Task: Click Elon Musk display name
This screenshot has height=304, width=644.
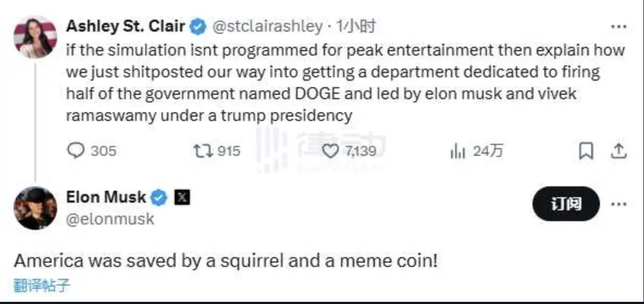Action: tap(106, 197)
